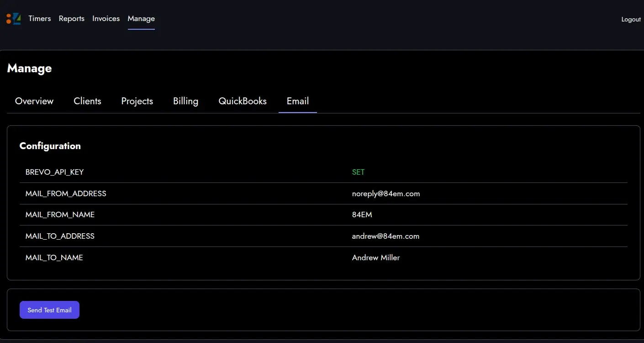Image resolution: width=644 pixels, height=343 pixels.
Task: Open the Timers page
Action: click(x=40, y=19)
